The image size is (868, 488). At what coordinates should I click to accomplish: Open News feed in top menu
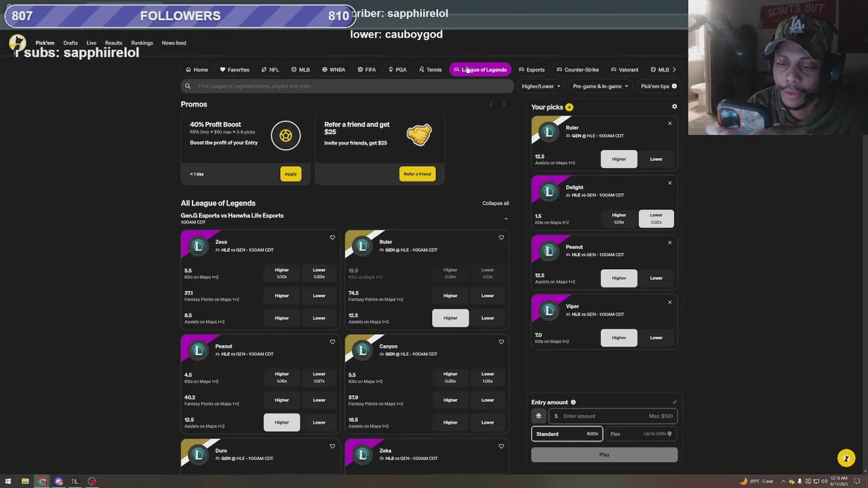pyautogui.click(x=174, y=43)
